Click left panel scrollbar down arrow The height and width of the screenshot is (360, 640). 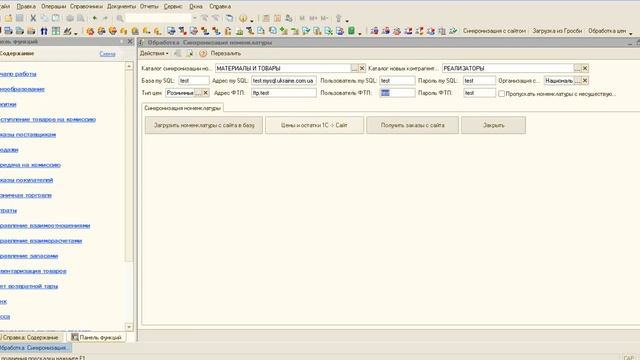pos(129,327)
